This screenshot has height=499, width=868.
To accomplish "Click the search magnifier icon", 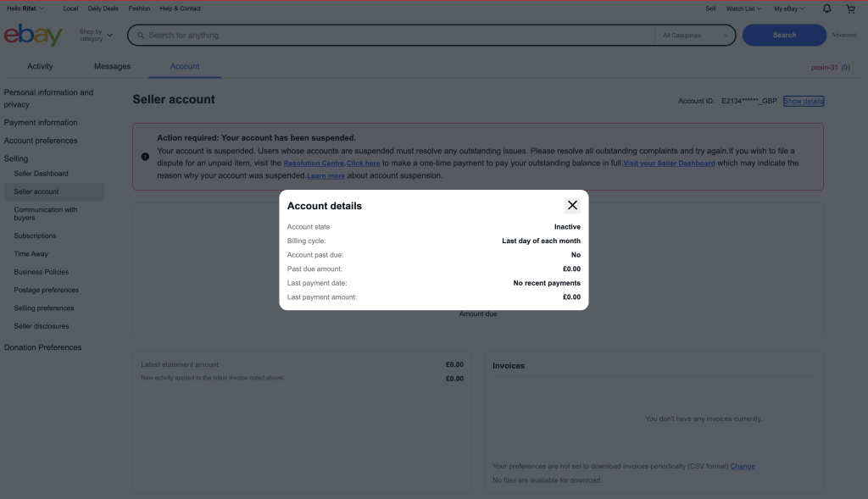I will [x=141, y=36].
